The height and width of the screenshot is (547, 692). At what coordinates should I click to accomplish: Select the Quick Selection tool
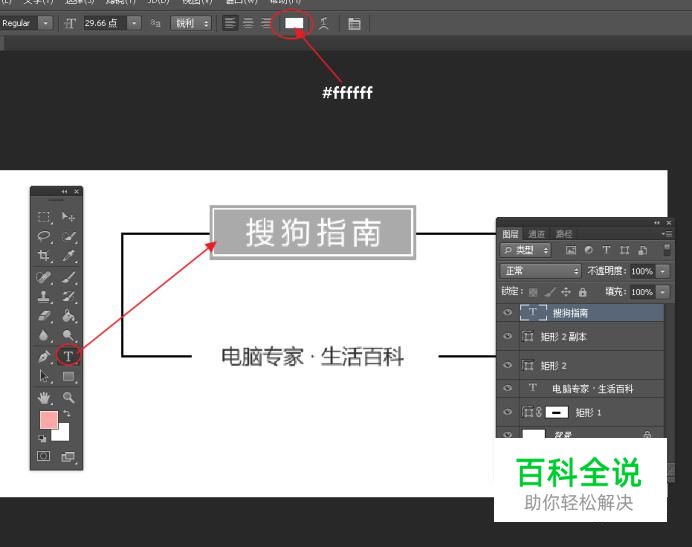click(x=68, y=236)
